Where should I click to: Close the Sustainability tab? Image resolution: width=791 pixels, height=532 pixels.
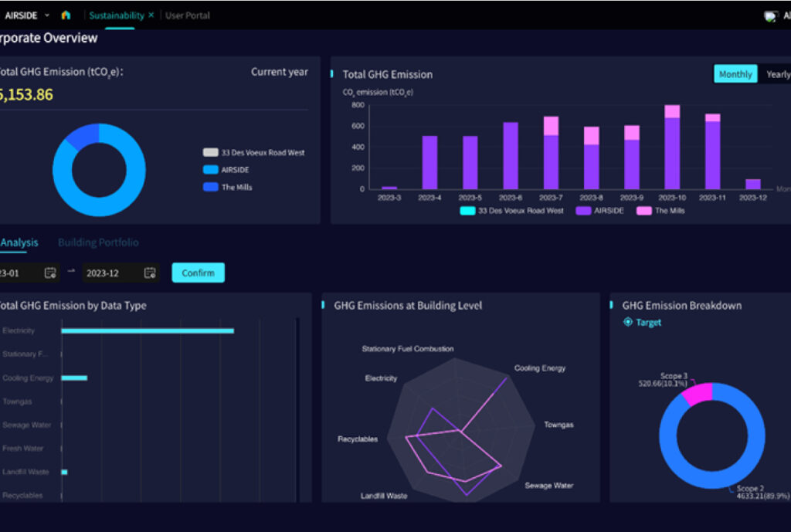(x=151, y=15)
